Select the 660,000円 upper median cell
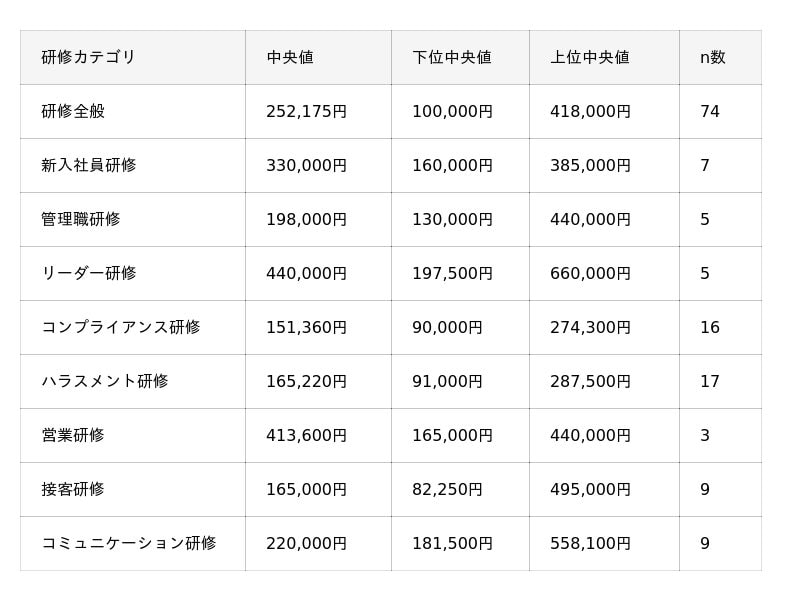Screen dimensions: 800x601 click(x=590, y=274)
